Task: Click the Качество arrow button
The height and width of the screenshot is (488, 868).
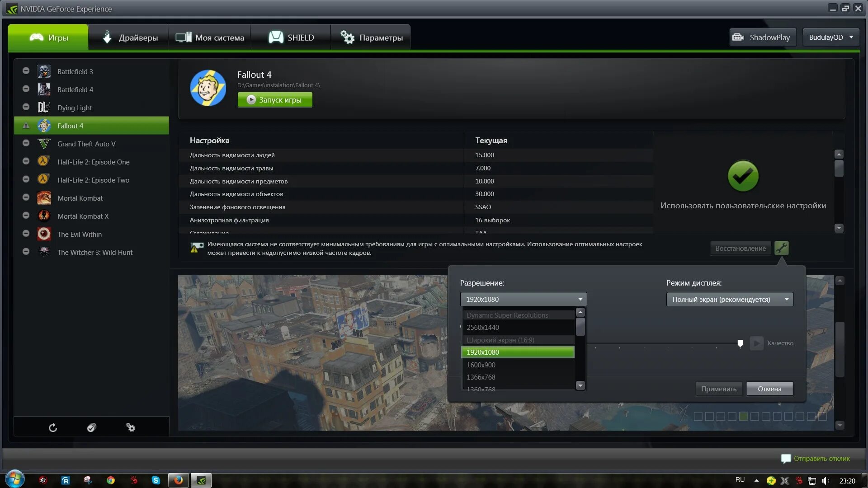Action: (x=756, y=343)
